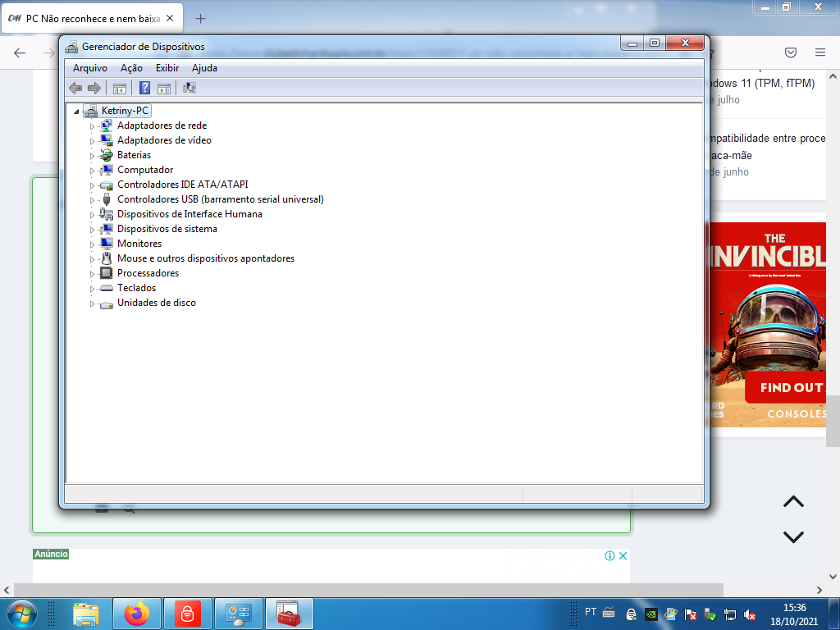Expand Unidades de disco
Viewport: 840px width, 630px height.
[92, 304]
